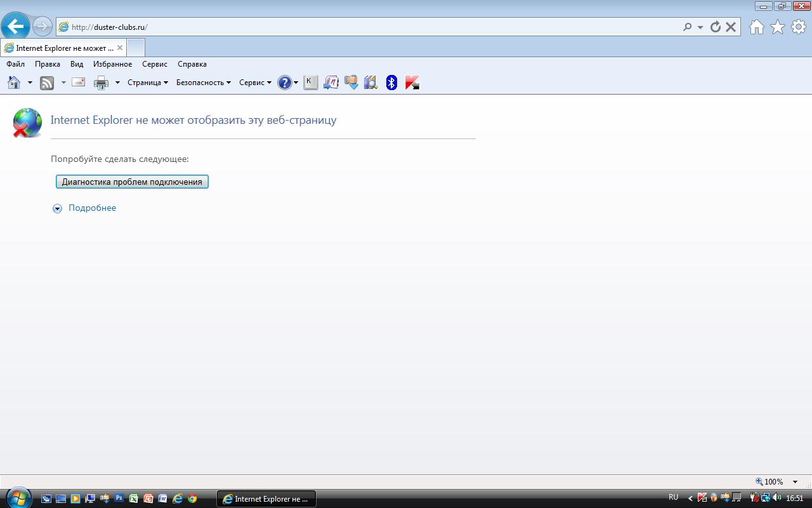Open the Безопасность dropdown menu
The width and height of the screenshot is (812, 508).
point(203,83)
